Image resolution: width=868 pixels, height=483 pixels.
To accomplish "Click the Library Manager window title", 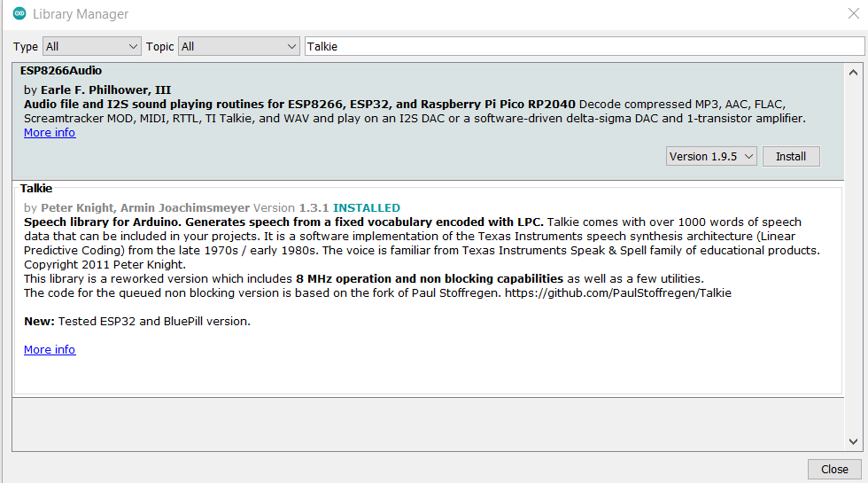I will tap(81, 14).
